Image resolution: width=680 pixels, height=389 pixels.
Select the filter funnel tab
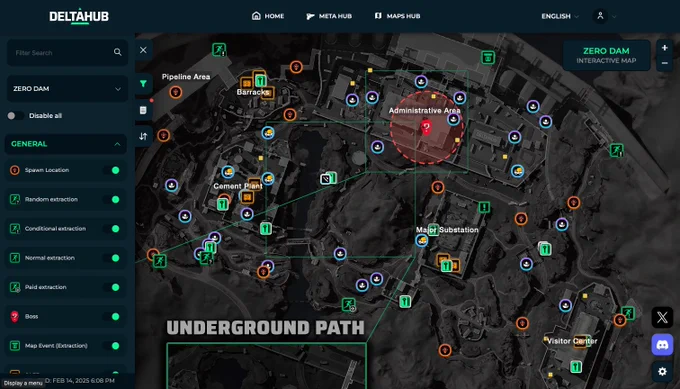click(x=143, y=84)
